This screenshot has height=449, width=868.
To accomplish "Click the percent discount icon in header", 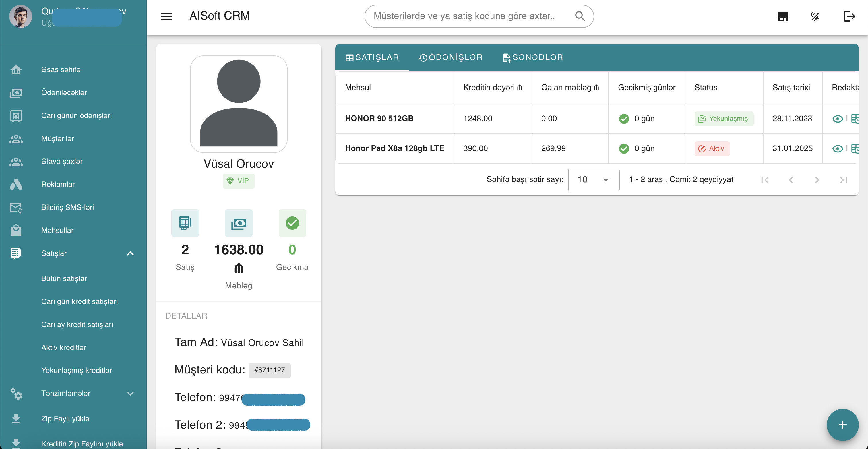I will pos(815,16).
